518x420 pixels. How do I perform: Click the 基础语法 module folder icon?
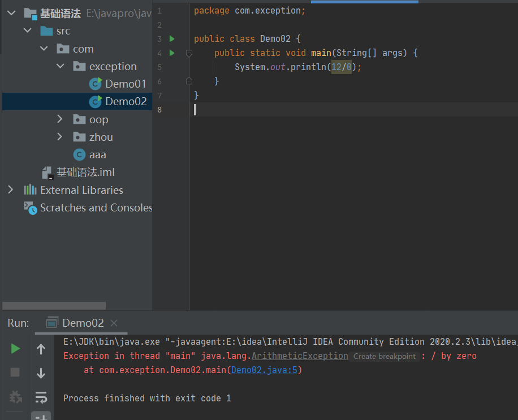pos(31,14)
